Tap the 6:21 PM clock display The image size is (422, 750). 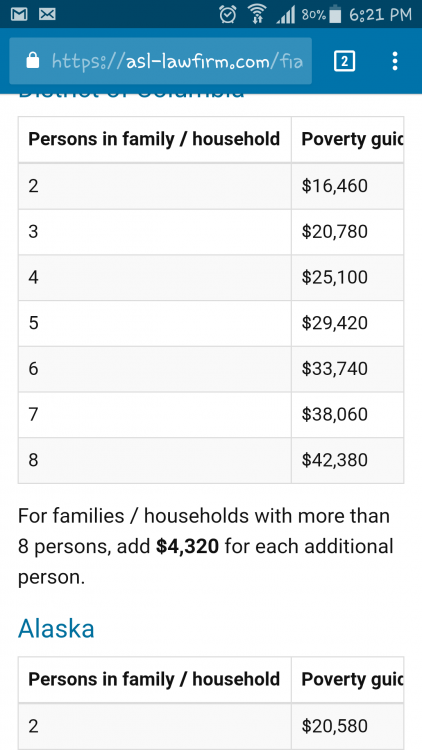coord(380,15)
